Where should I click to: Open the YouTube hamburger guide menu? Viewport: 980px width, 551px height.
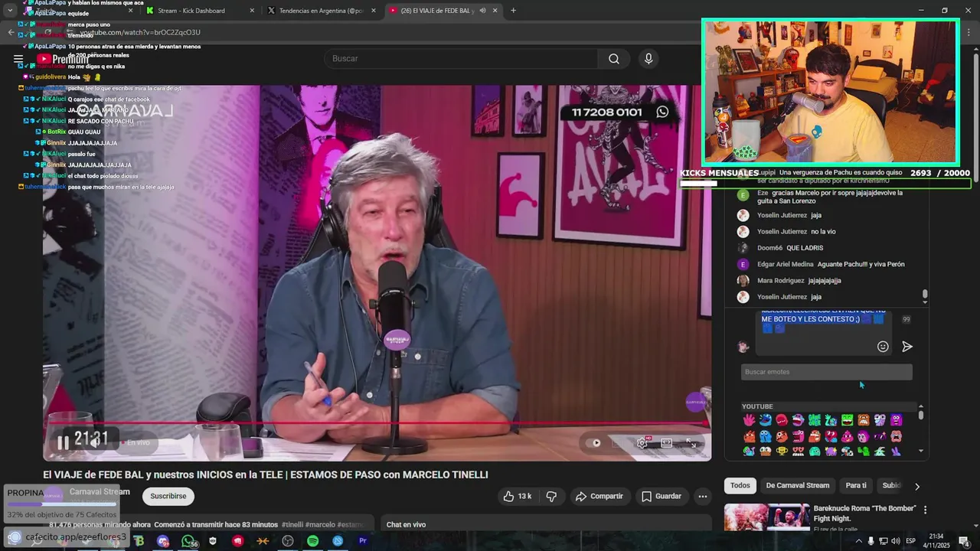click(x=18, y=59)
